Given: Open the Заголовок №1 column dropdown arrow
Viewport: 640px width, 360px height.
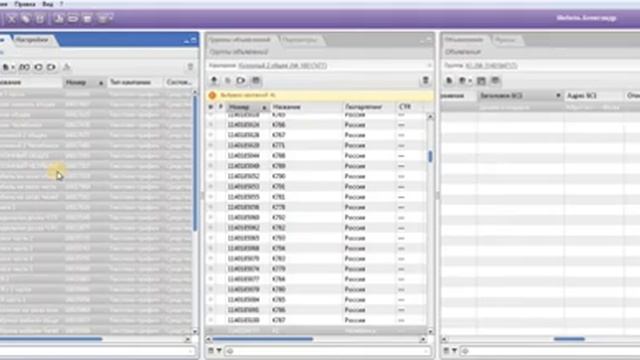Looking at the screenshot, I should [558, 96].
